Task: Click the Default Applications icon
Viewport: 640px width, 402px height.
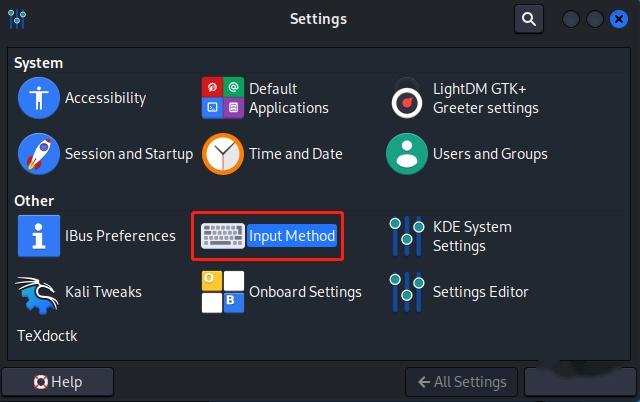Action: [223, 98]
